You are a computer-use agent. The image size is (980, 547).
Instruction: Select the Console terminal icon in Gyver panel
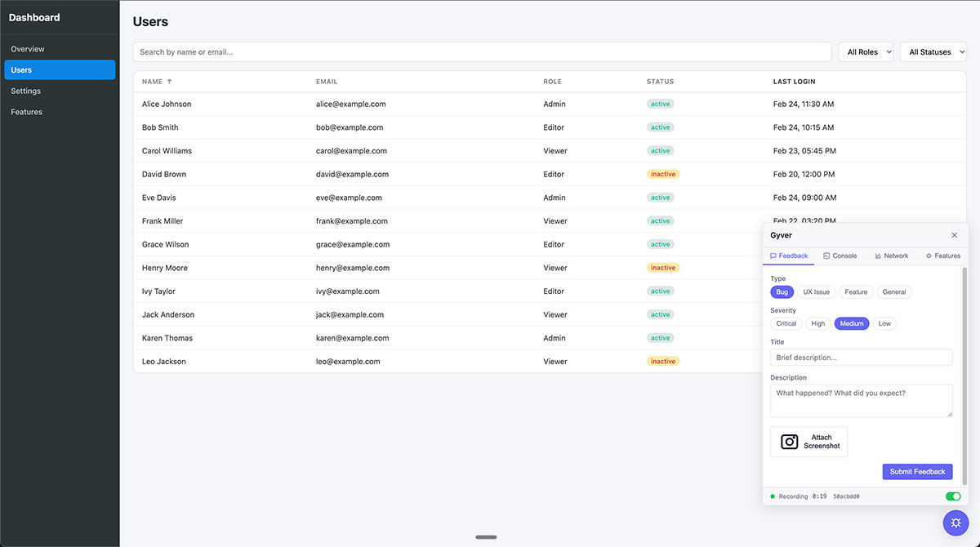(826, 256)
